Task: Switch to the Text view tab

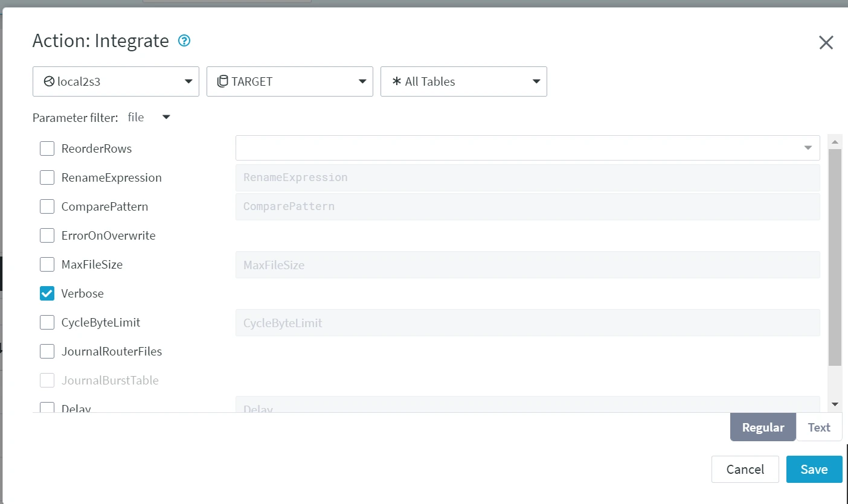Action: click(819, 427)
